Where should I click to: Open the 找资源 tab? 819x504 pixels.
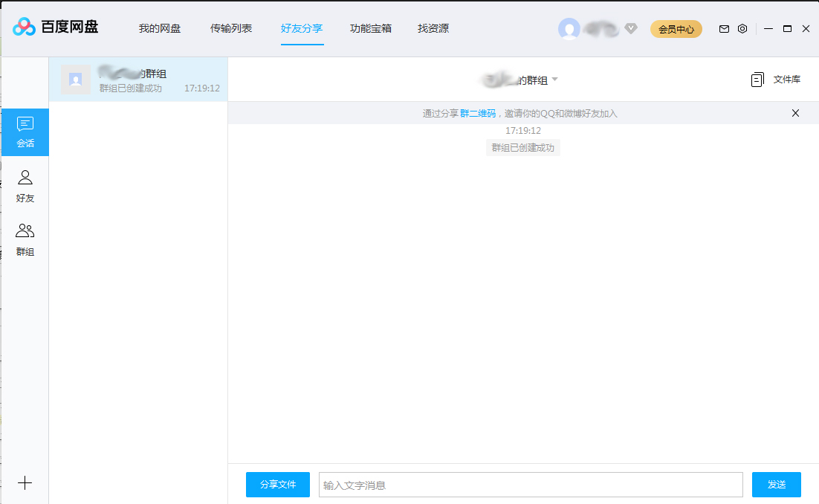pos(433,28)
